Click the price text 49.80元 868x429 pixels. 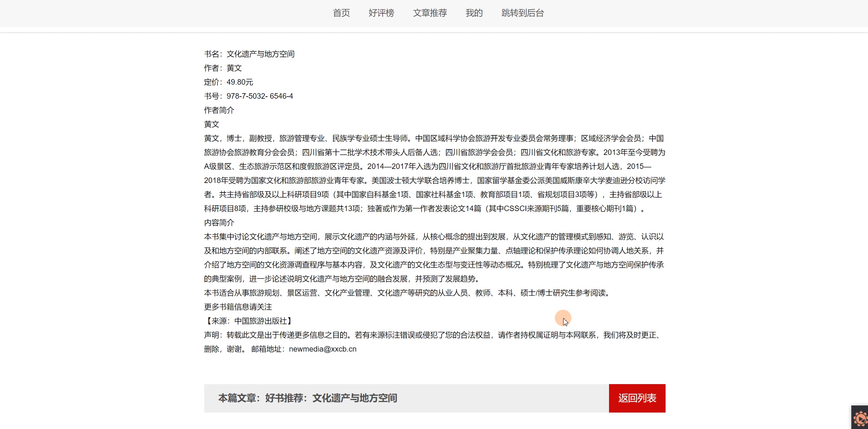240,82
